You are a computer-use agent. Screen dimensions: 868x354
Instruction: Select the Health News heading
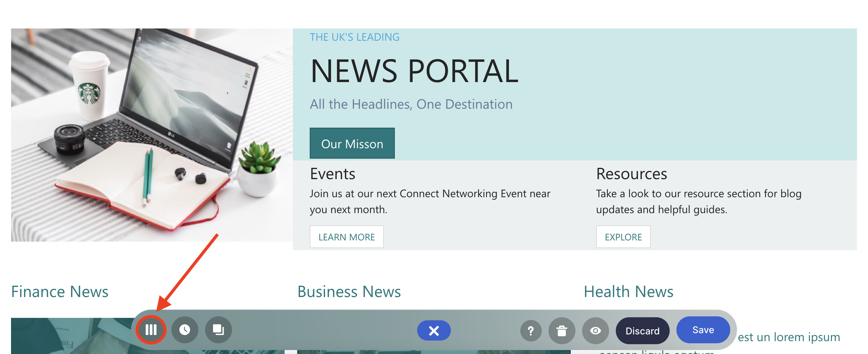coord(628,291)
